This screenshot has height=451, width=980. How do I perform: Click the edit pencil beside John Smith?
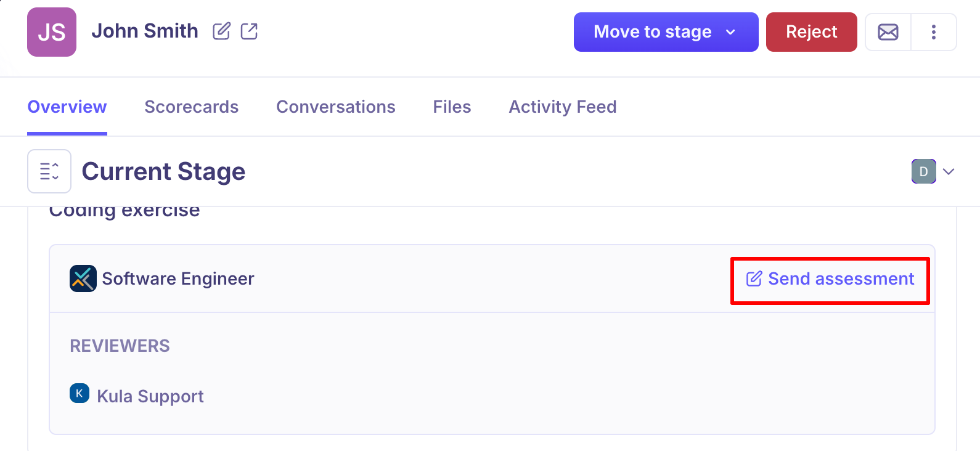coord(221,31)
